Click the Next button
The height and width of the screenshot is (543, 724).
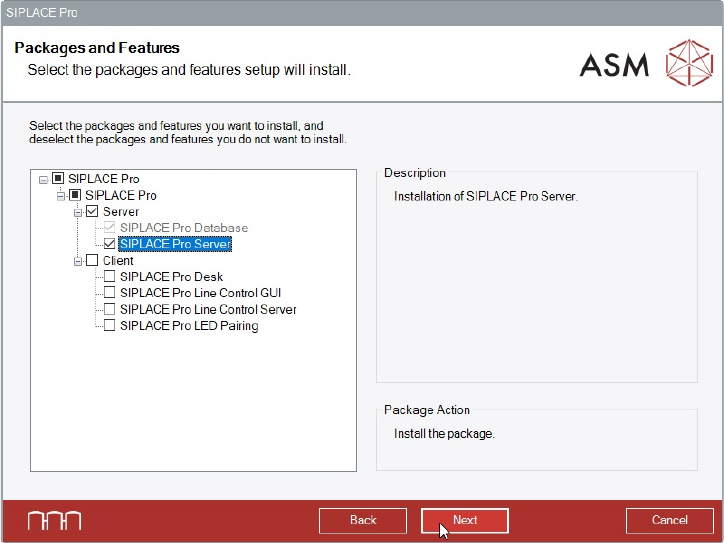point(465,520)
